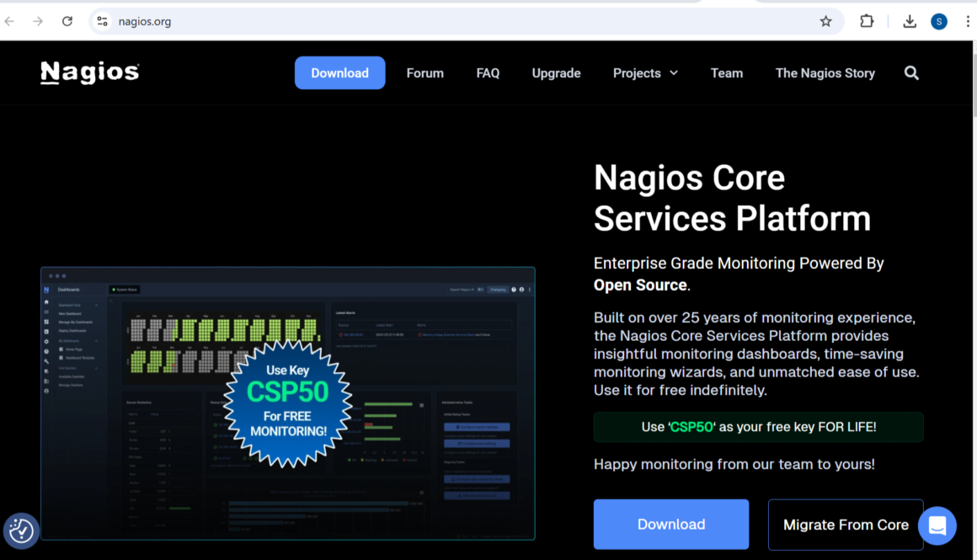Open the live chat bubble icon
This screenshot has width=977, height=560.
(937, 525)
